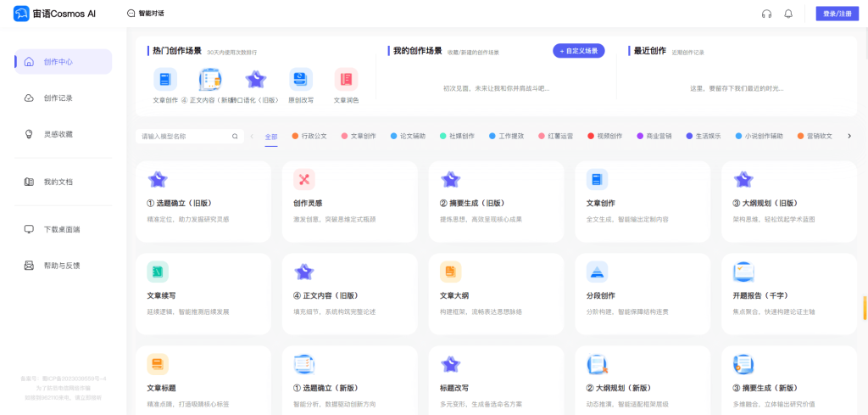Open the 文章大纲 card icon
Screen dimensions: 868x415
click(x=450, y=272)
